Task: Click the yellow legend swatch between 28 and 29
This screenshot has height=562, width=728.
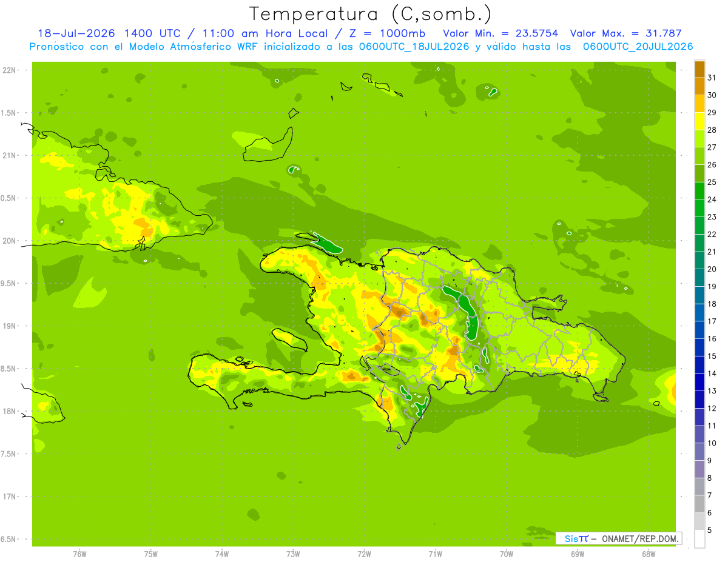Action: [x=699, y=121]
